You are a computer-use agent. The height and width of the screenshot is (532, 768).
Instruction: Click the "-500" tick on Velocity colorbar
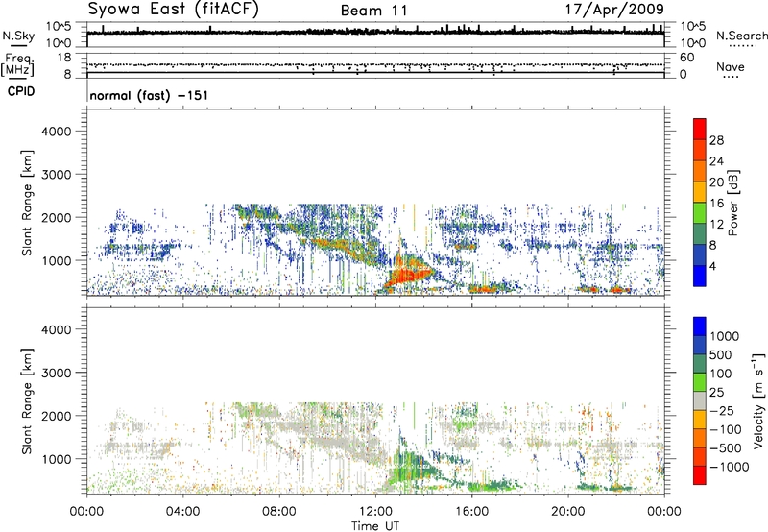[x=726, y=447]
